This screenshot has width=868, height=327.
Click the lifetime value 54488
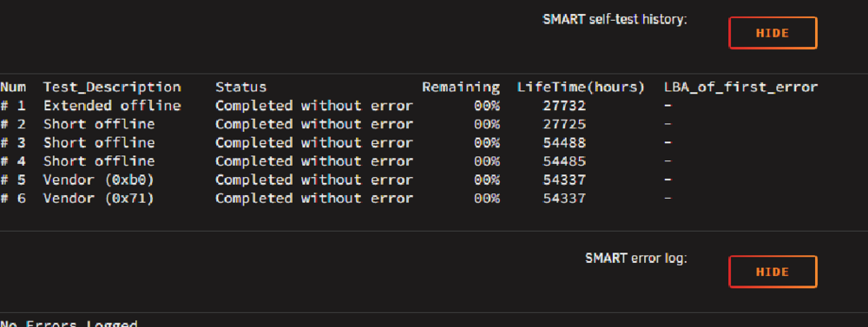tap(564, 142)
